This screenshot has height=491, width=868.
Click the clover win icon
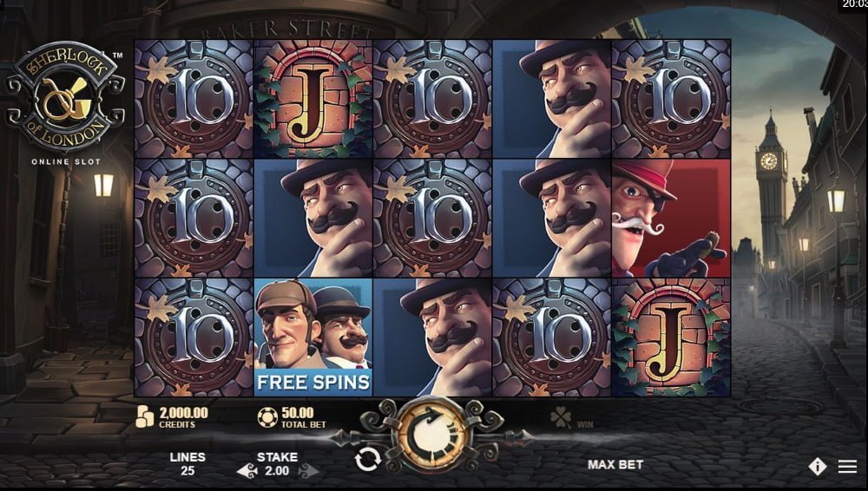(560, 418)
